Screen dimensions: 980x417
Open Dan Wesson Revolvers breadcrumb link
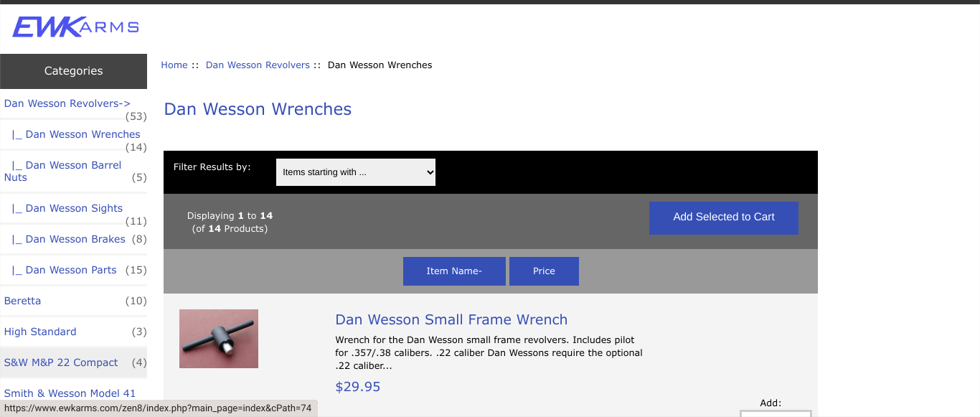[258, 65]
